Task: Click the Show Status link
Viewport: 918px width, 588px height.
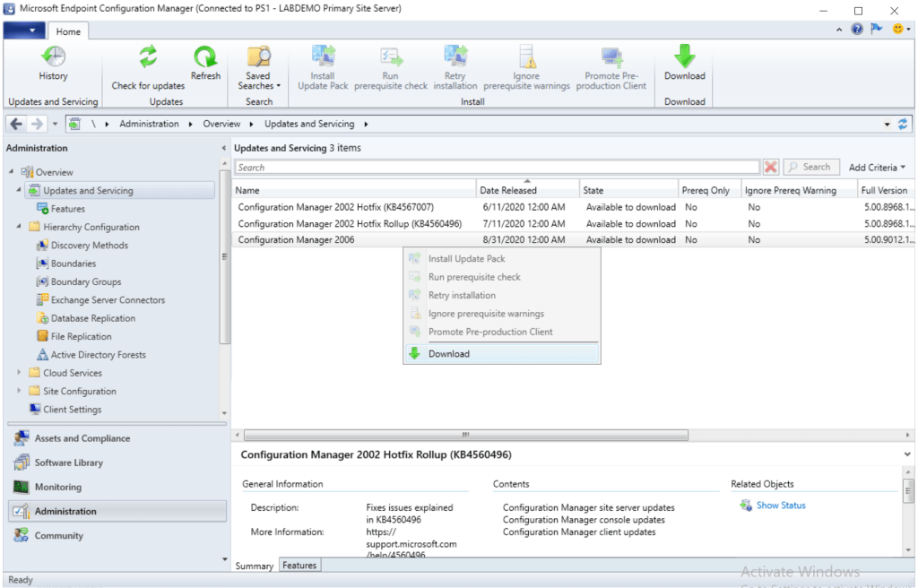Action: [x=781, y=506]
